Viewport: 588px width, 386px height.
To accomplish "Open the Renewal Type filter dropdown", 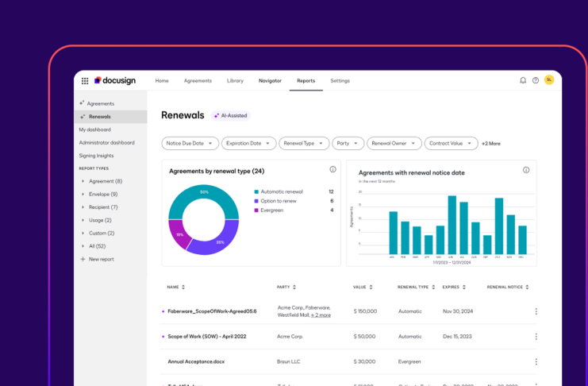I will pyautogui.click(x=304, y=144).
